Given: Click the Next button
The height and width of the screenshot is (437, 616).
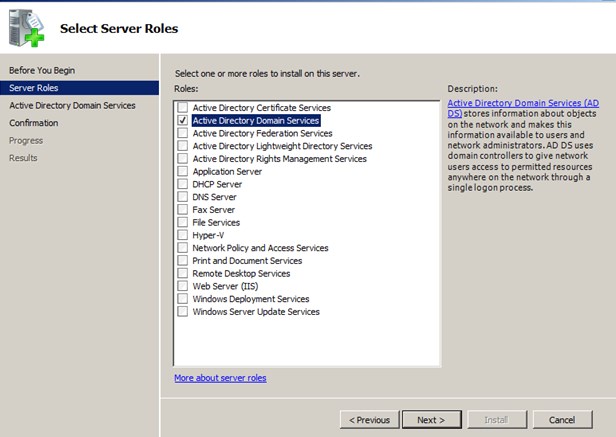Looking at the screenshot, I should pos(431,420).
